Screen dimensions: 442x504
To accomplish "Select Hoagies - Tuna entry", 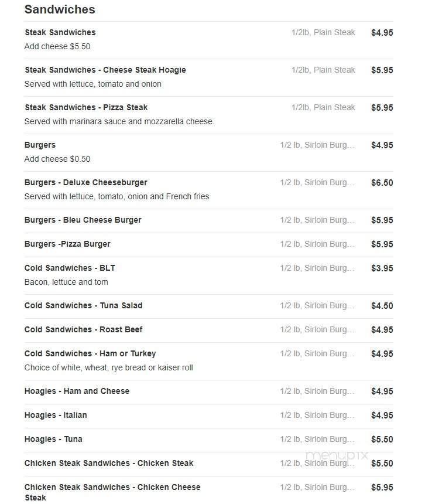I will click(x=53, y=439).
